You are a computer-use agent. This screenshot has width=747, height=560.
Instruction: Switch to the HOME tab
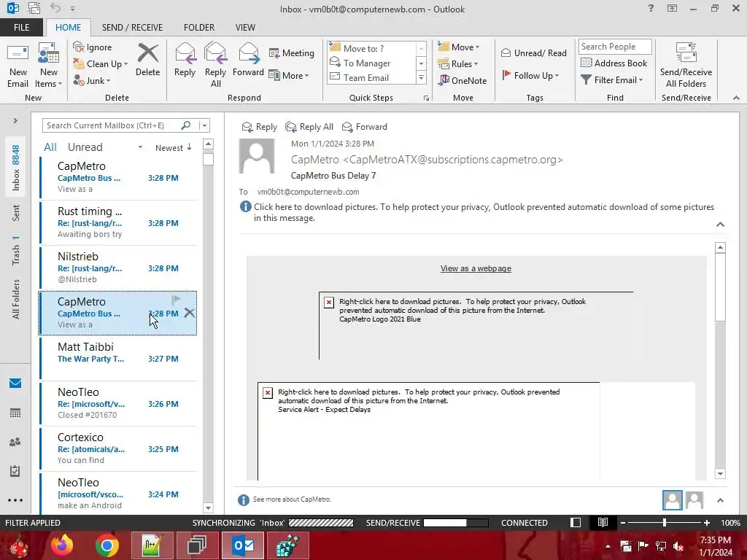(68, 27)
